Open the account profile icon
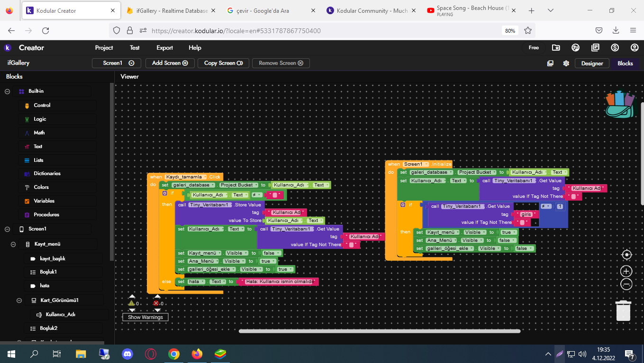The width and height of the screenshot is (644, 363). [635, 48]
